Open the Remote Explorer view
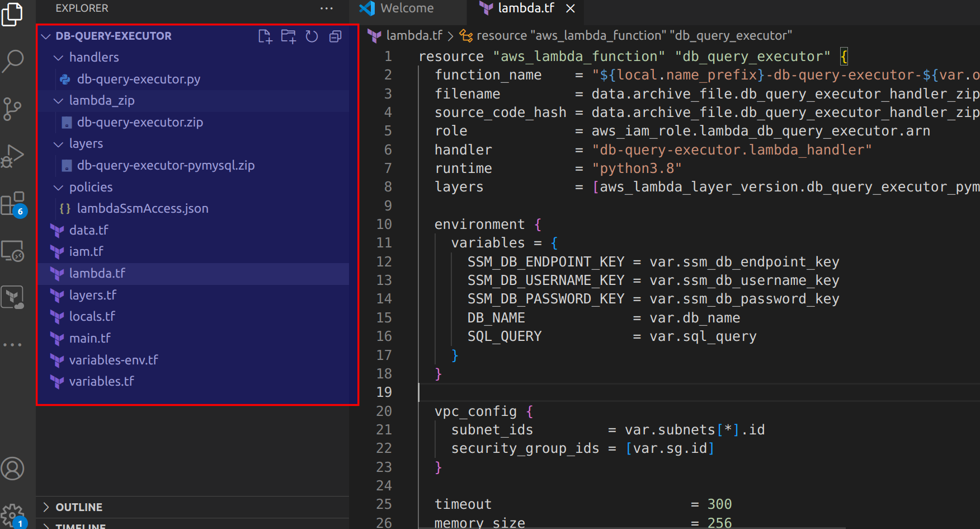 [x=13, y=251]
